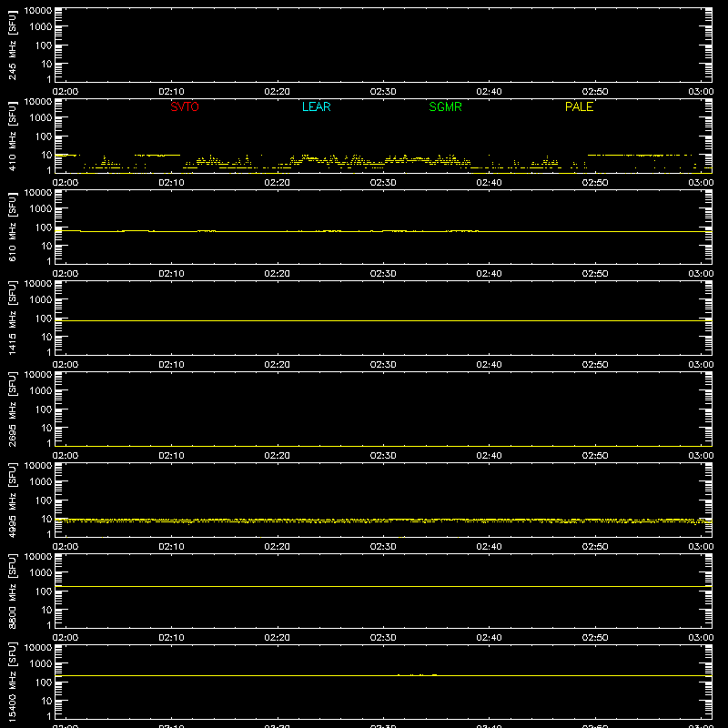Viewport: 728px width, 728px height.
Task: Click the 4995 MHz [SFU] axis label
Action: [x=12, y=500]
